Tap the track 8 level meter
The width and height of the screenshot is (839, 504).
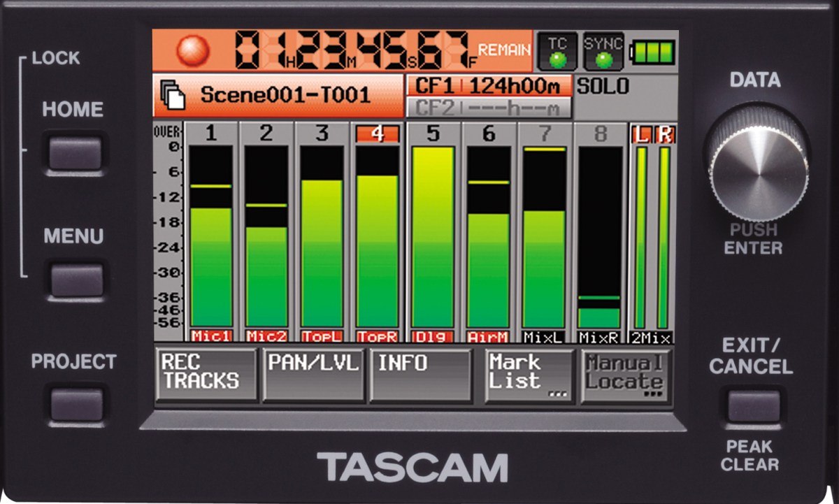tap(600, 236)
